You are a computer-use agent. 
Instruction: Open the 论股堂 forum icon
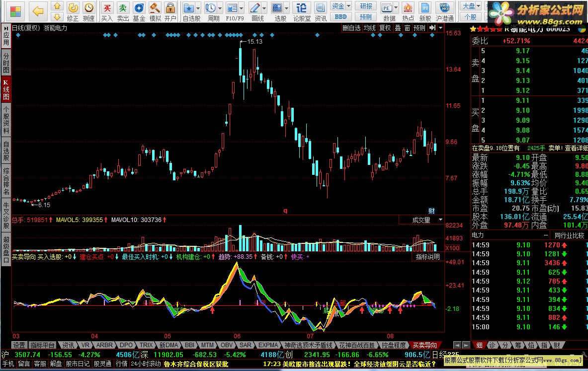302,11
